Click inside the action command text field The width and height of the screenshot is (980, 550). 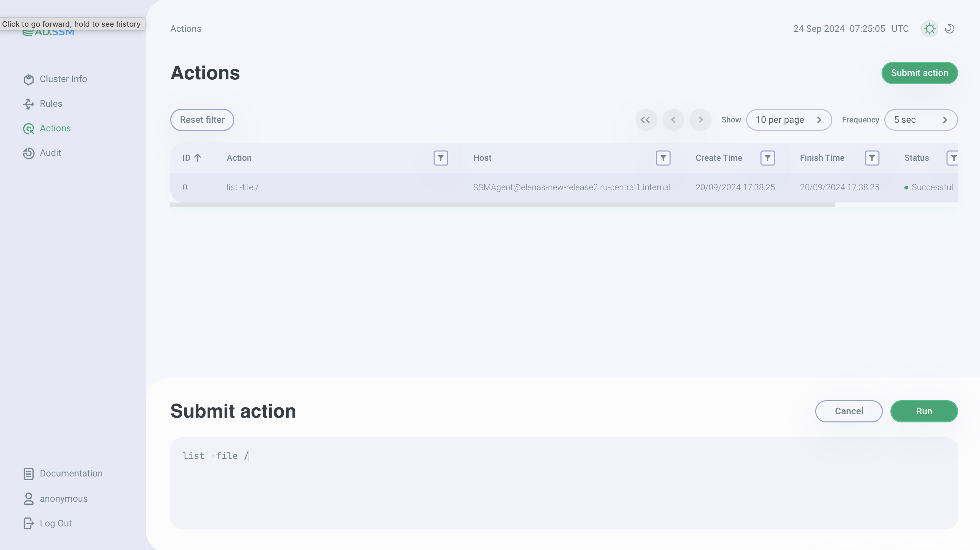(563, 483)
